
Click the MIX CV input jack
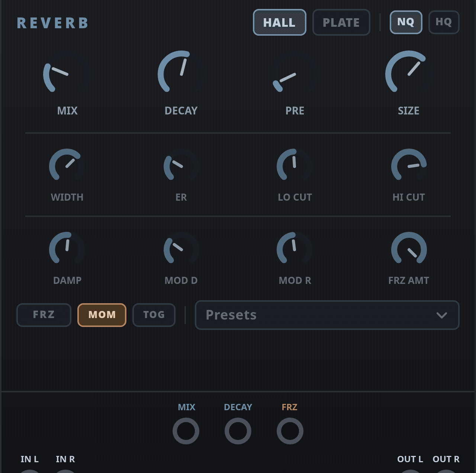(x=186, y=431)
